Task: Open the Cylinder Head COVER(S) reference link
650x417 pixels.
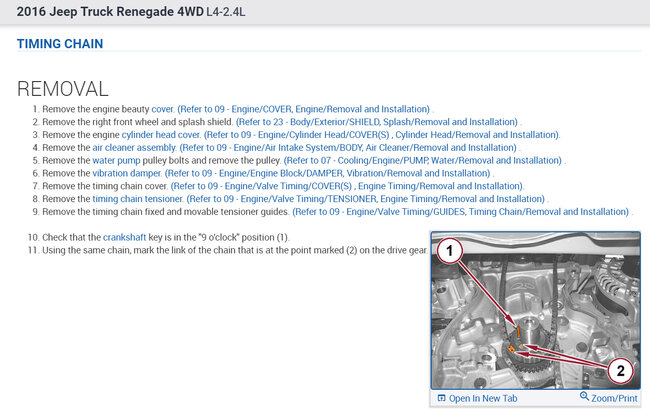Action: (x=381, y=135)
